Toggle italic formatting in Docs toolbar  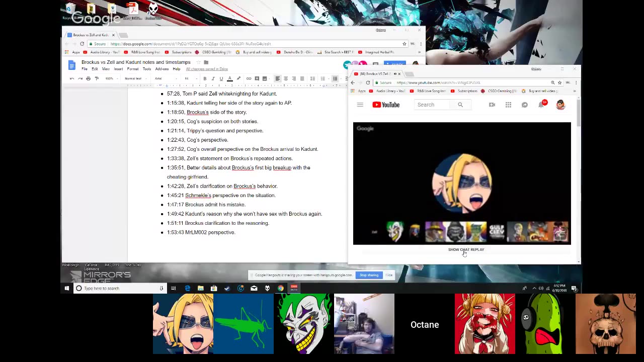(213, 78)
